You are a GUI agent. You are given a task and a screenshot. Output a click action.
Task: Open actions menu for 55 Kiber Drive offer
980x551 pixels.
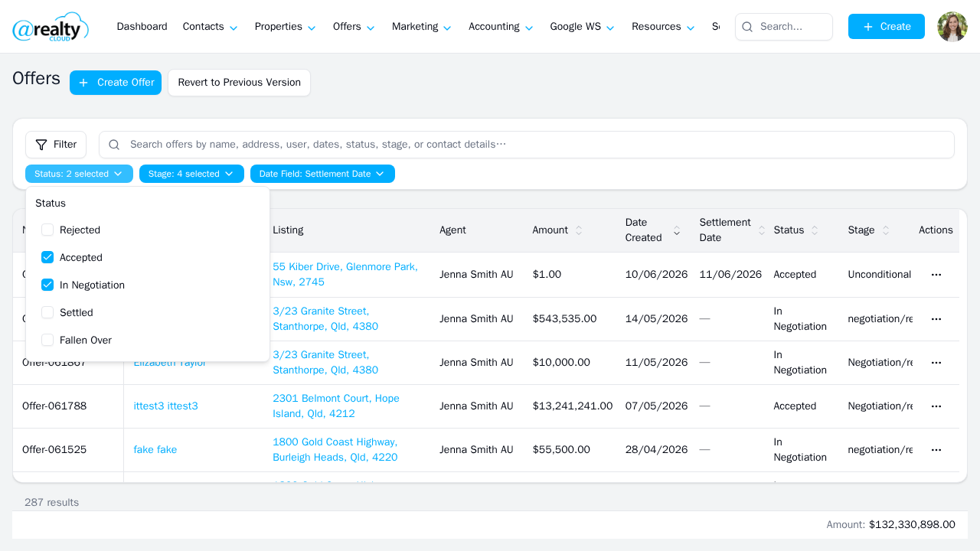tap(936, 275)
